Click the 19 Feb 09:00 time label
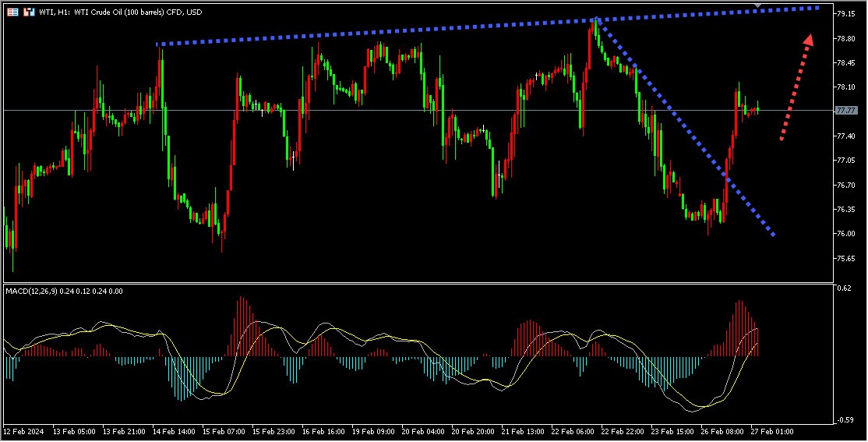The image size is (868, 442). 374,431
